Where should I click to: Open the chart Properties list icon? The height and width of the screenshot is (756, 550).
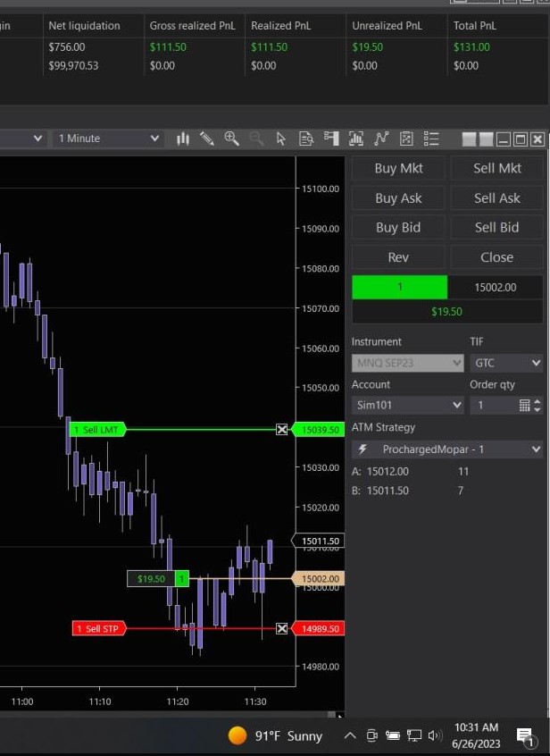(x=431, y=139)
